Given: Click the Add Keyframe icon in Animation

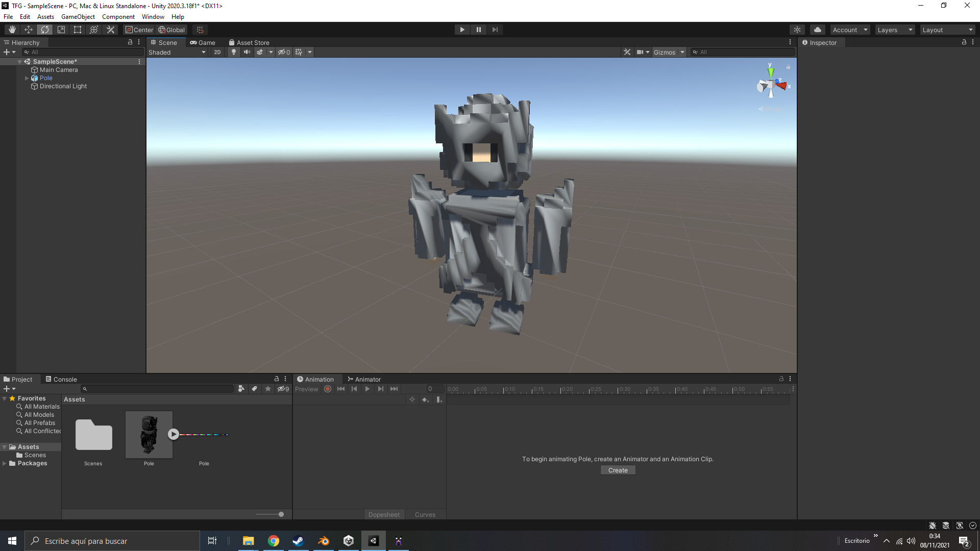Looking at the screenshot, I should tap(426, 399).
